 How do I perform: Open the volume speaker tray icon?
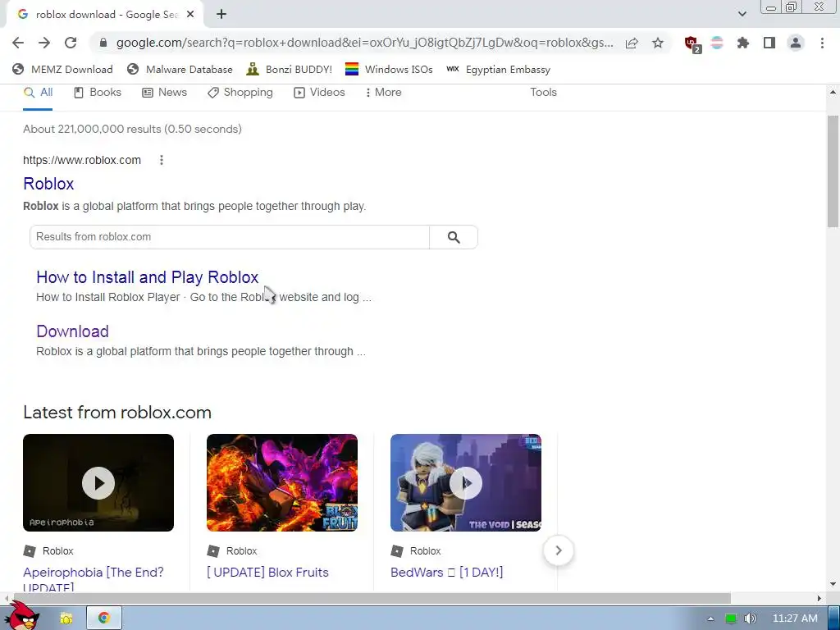[x=750, y=619]
